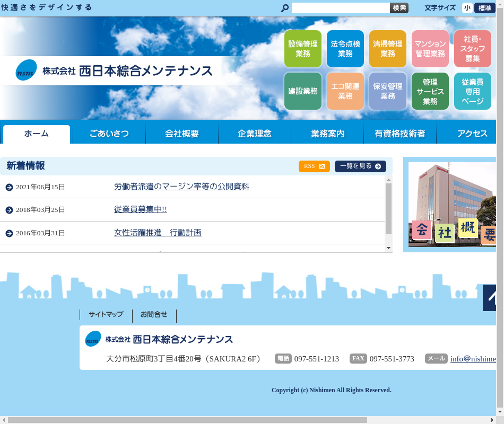Open the 法令点検業務 blue tile
The width and height of the screenshot is (504, 424).
[345, 49]
